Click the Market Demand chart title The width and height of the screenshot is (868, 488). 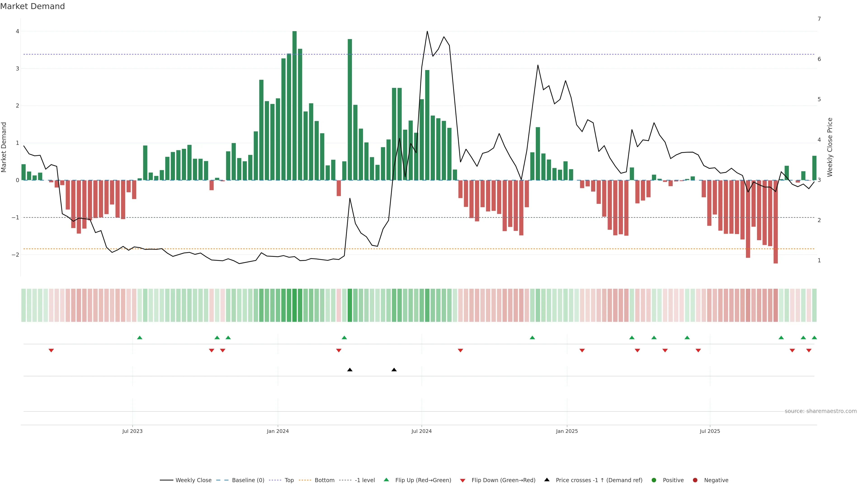(x=32, y=6)
